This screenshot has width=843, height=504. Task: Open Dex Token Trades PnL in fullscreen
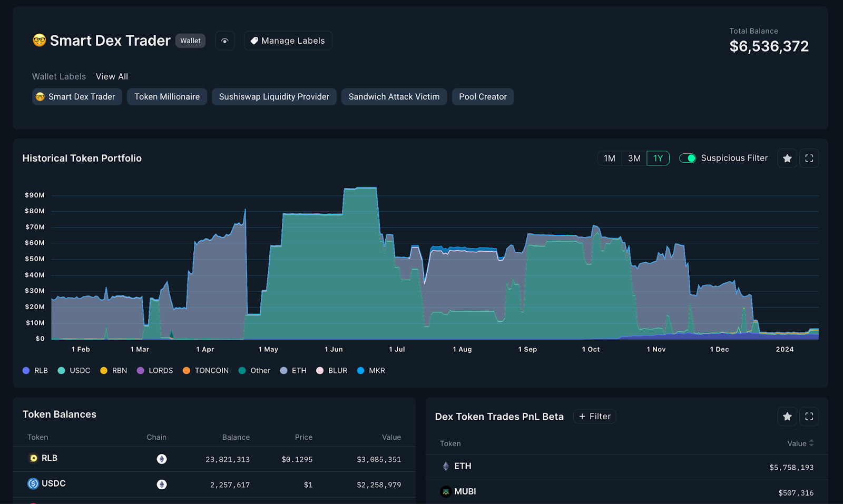pos(809,416)
